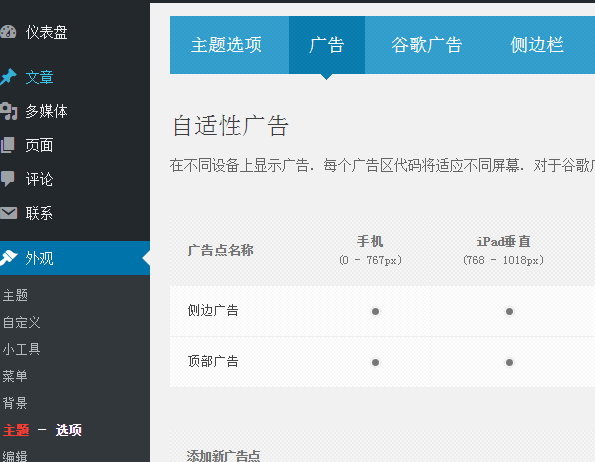Click the 顶部广告 dot under iPad垂直 column
This screenshot has width=595, height=462.
[x=509, y=362]
